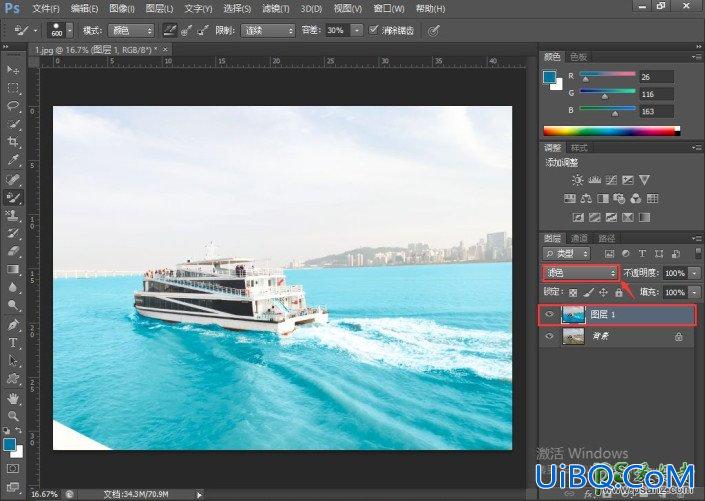Select the Crop tool
705x501 pixels.
[x=13, y=142]
